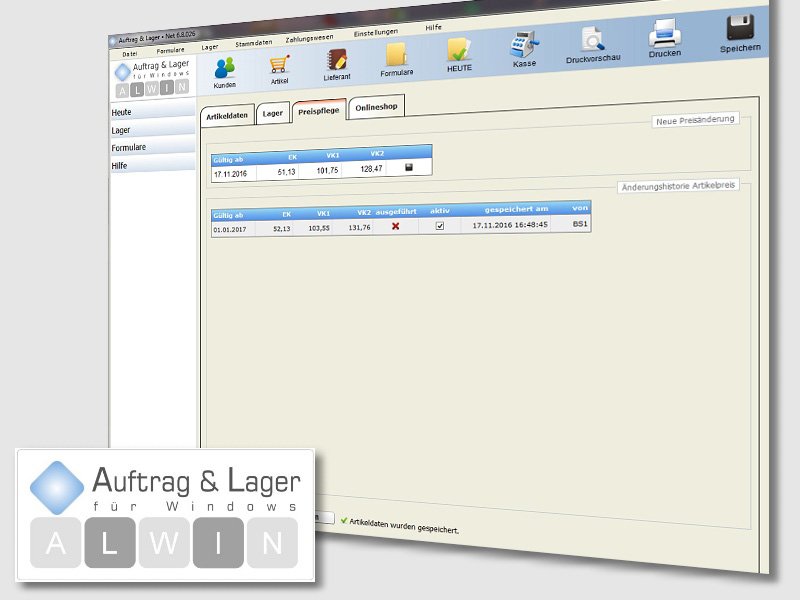Viewport: 800px width, 600px height.
Task: Click the ausgeführt column header
Action: coord(396,211)
